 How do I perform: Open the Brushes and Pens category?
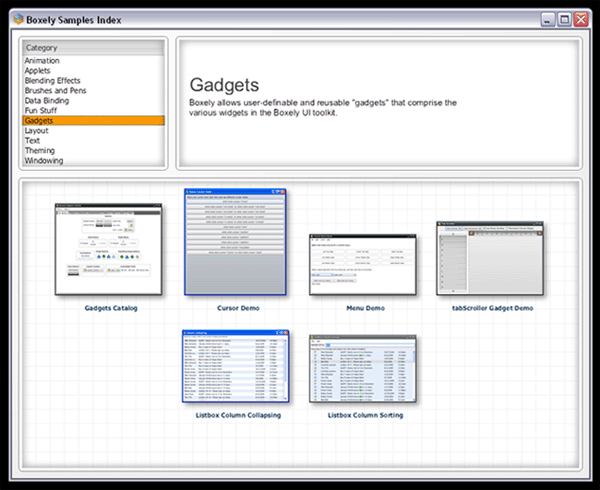(x=94, y=90)
